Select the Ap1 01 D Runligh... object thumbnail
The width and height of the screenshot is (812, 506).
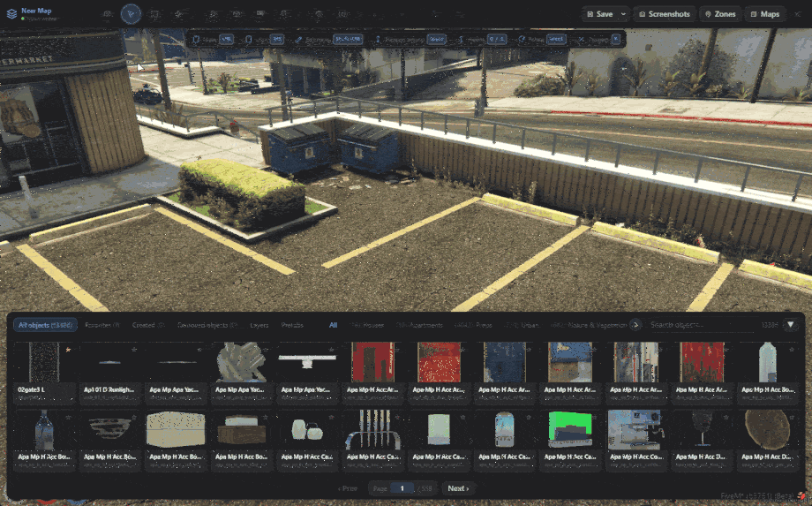pyautogui.click(x=110, y=363)
